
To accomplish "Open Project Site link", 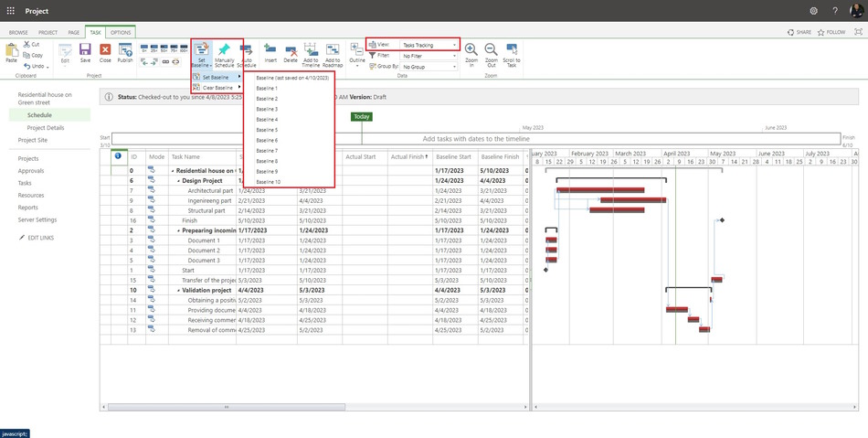I will pos(33,140).
